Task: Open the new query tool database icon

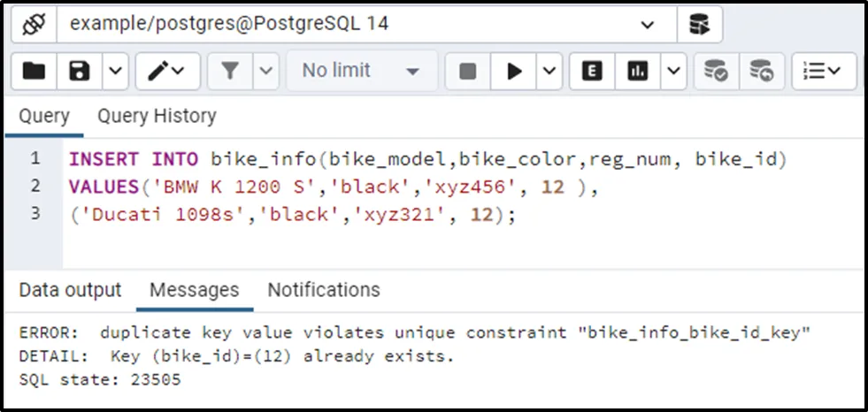Action: click(699, 24)
